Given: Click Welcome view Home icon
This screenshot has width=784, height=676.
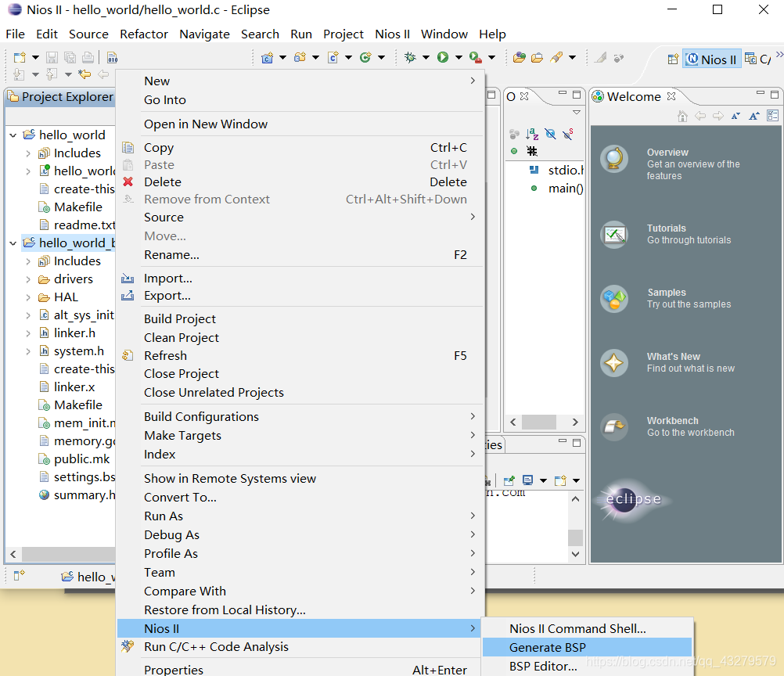Looking at the screenshot, I should (682, 116).
